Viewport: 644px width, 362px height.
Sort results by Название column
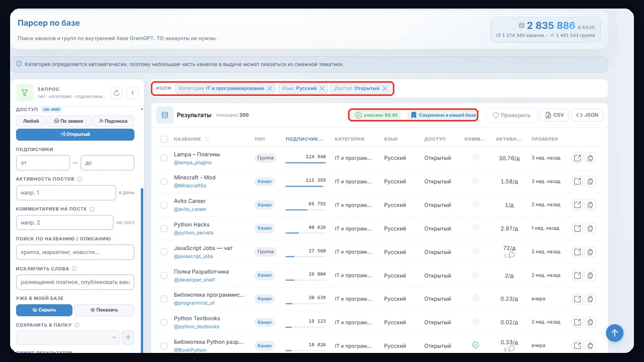tap(191, 139)
